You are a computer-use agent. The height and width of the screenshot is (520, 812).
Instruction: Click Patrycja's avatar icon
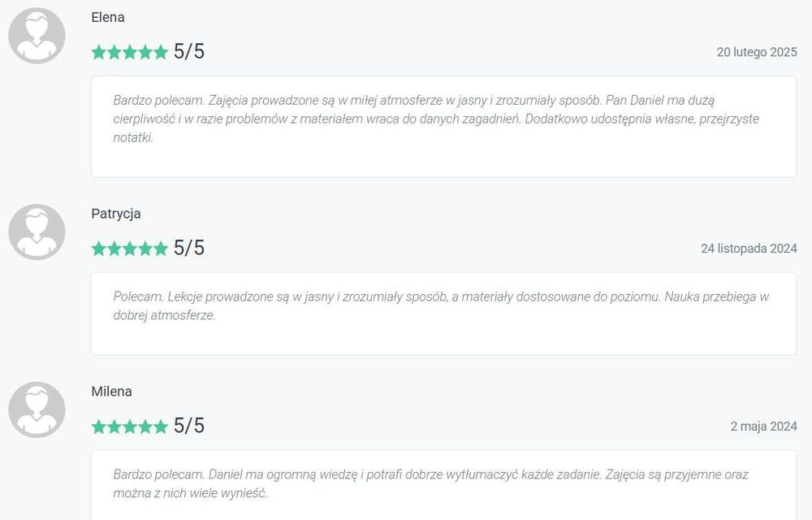37,232
